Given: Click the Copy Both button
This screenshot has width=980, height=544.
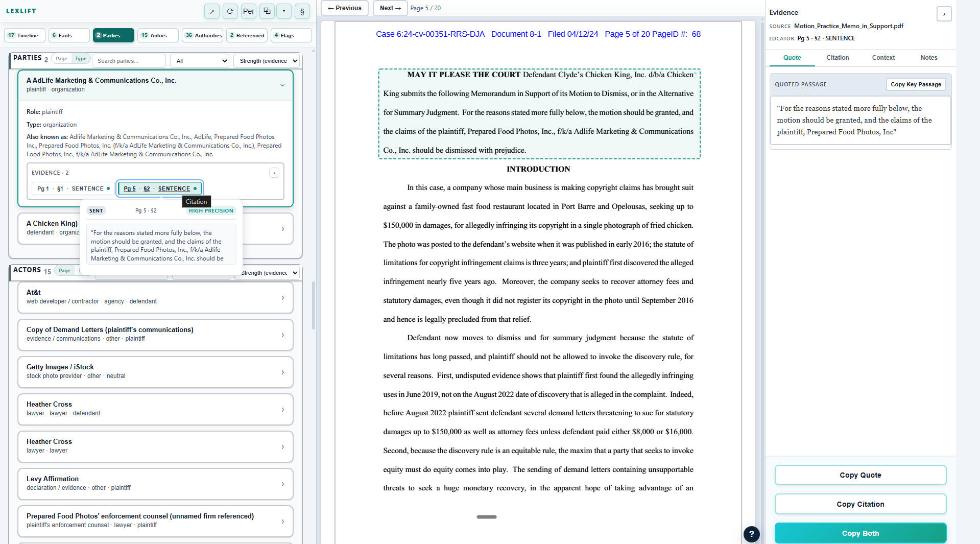Looking at the screenshot, I should click(x=860, y=533).
